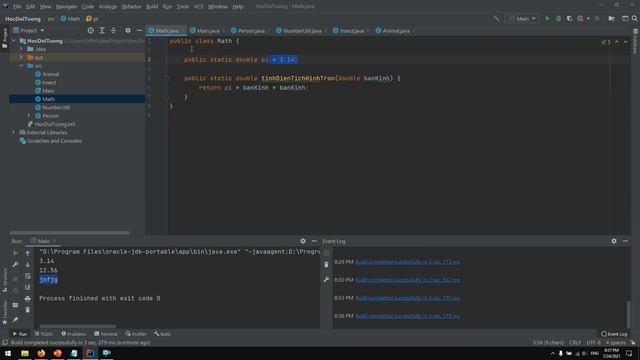Click the Profile run icon in toolbar
Viewport: 640px width, 360px height.
580,19
